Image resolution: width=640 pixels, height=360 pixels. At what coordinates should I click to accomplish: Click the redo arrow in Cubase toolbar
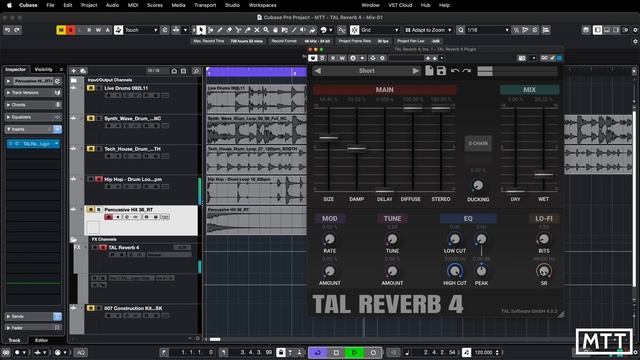(x=17, y=30)
